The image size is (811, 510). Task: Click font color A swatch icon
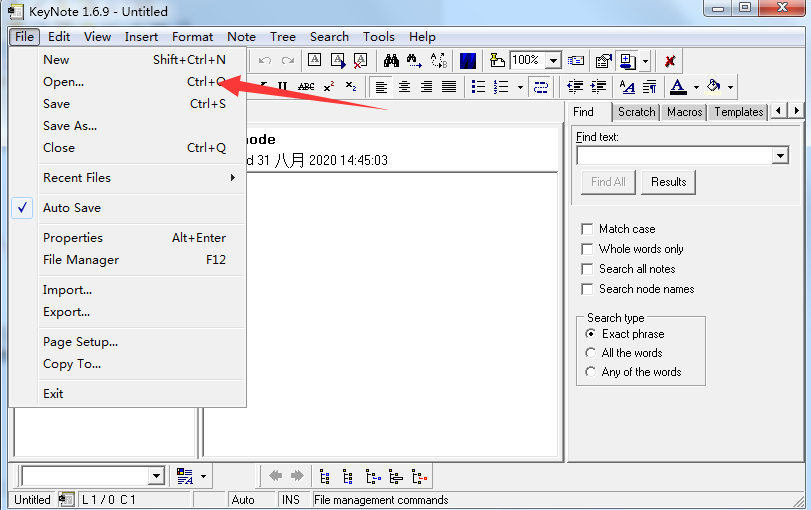(678, 87)
